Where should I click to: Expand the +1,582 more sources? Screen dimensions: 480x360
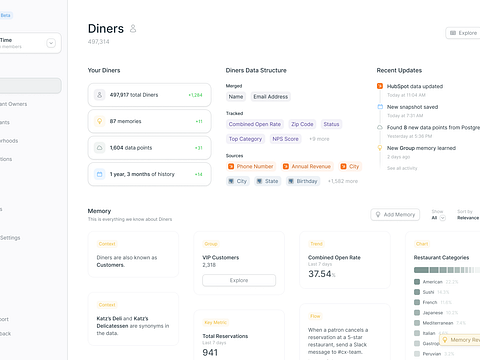tap(343, 181)
